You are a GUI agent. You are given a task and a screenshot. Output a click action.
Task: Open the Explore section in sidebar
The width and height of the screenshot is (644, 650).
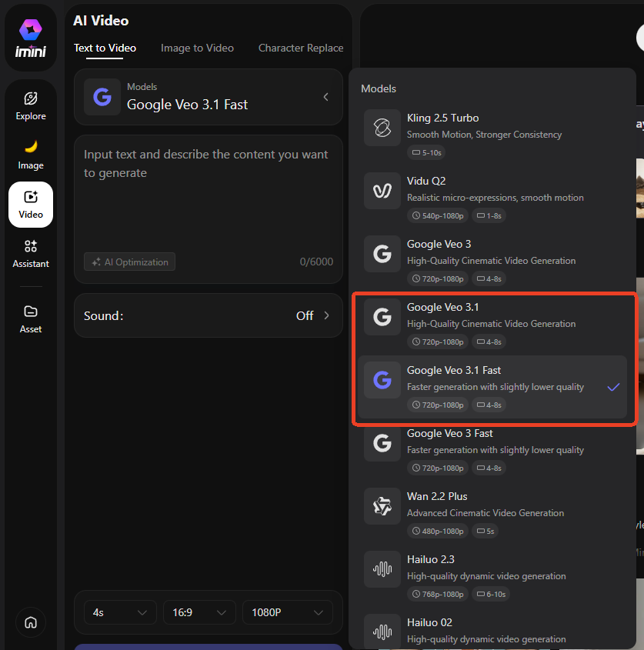[31, 105]
